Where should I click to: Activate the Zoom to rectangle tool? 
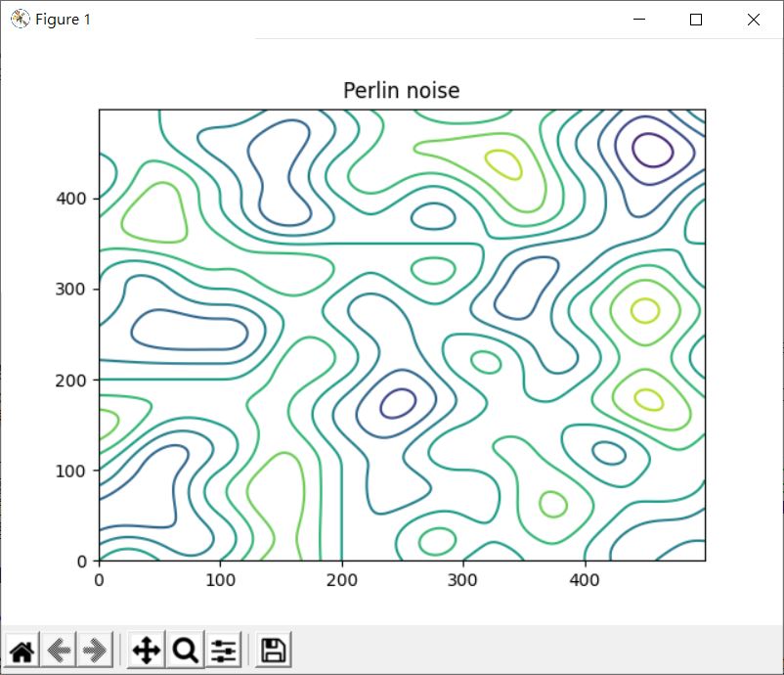[186, 651]
